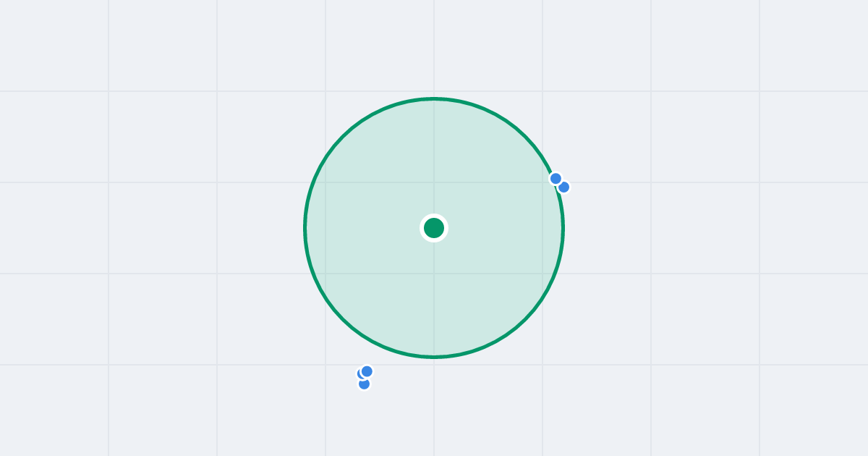Click the green center marker of the circle
Viewport: 868px width, 456px height.
(x=434, y=228)
